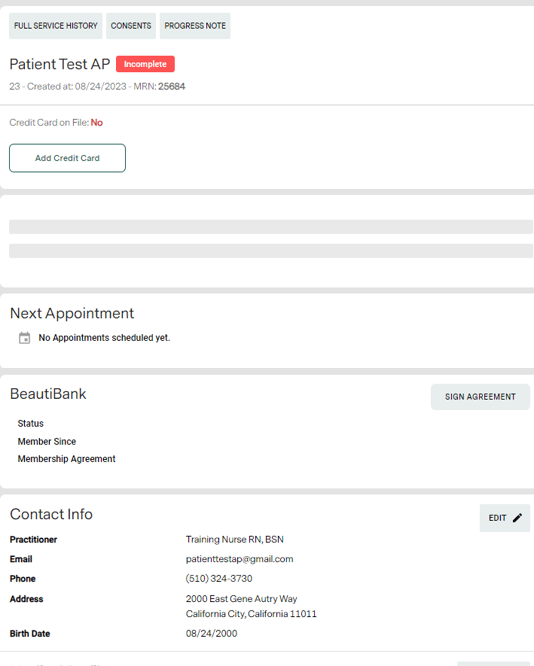This screenshot has width=534, height=666.
Task: Click the red No credit card indicator
Action: pos(97,123)
